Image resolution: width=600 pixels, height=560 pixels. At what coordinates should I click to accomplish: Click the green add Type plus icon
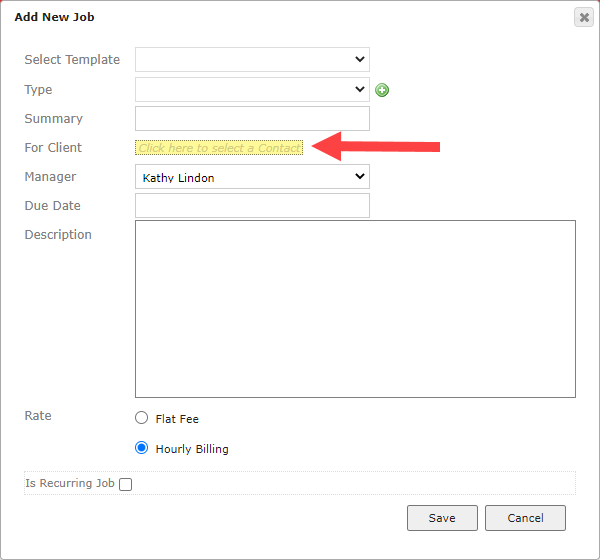pos(382,90)
